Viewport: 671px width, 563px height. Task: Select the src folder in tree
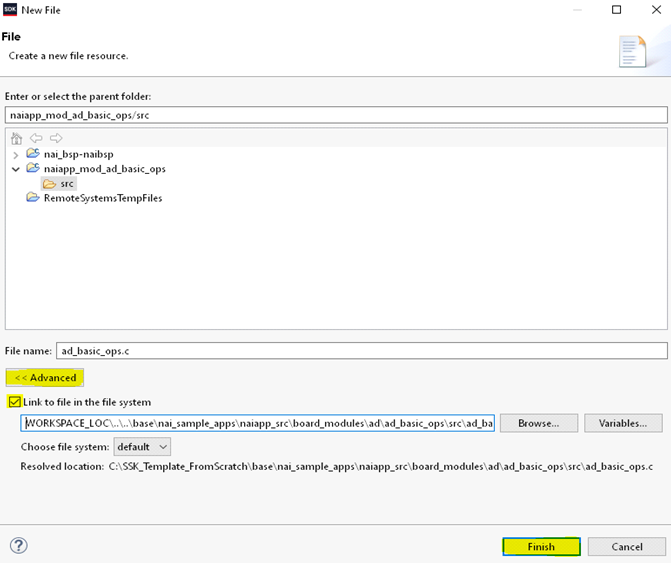click(x=67, y=183)
